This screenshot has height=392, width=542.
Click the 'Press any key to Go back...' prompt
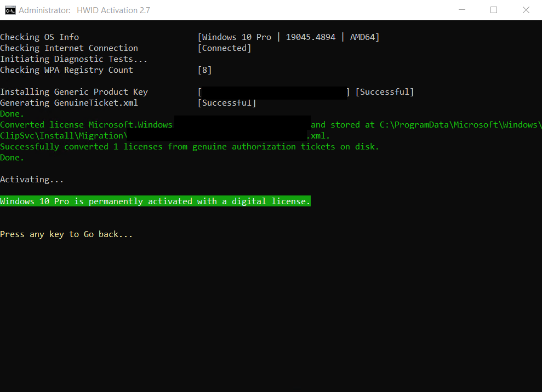[66, 234]
